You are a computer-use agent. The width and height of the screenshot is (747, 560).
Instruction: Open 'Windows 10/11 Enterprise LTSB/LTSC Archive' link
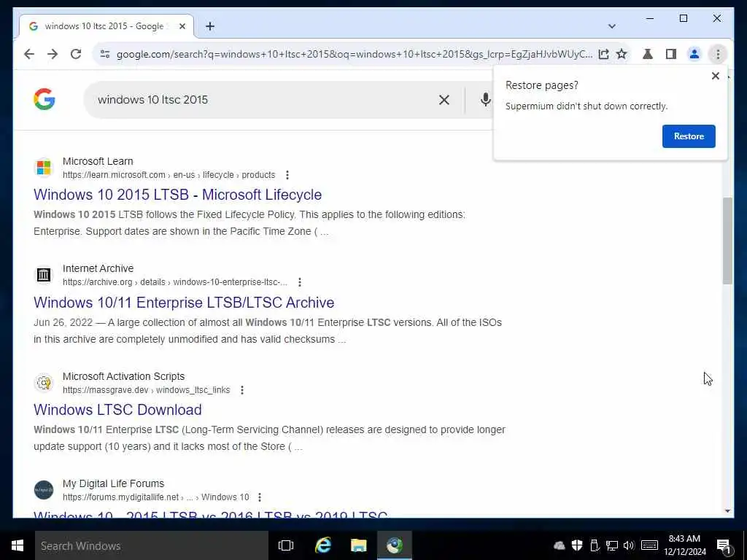184,303
